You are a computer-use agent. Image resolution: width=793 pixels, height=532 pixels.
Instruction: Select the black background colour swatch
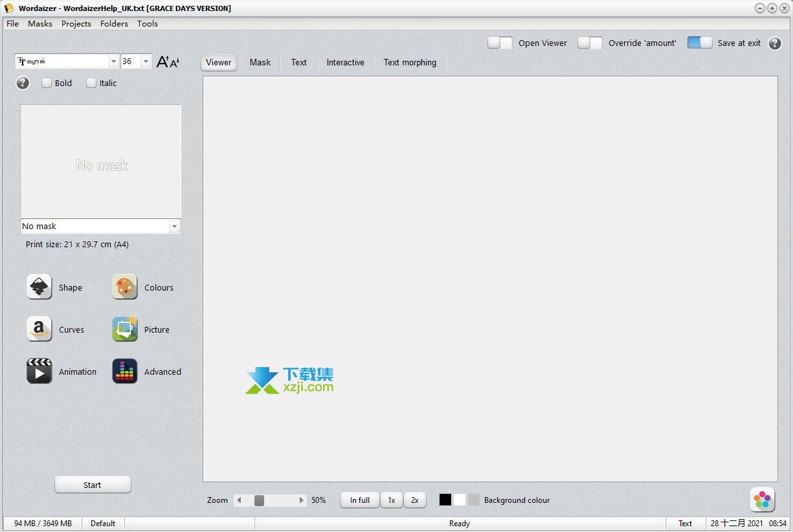[x=445, y=499]
